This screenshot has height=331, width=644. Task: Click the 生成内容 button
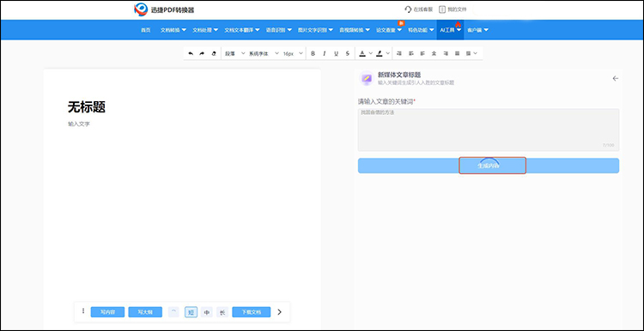489,165
